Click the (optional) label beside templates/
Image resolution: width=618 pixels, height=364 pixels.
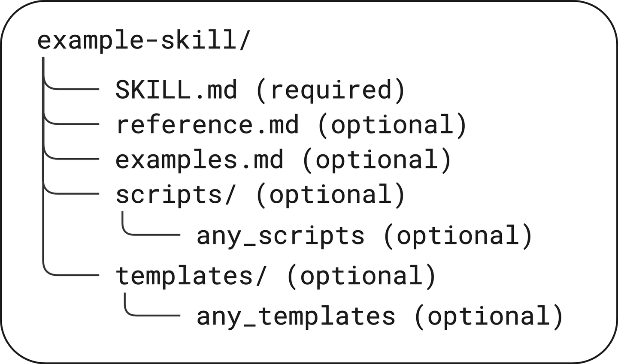point(361,275)
